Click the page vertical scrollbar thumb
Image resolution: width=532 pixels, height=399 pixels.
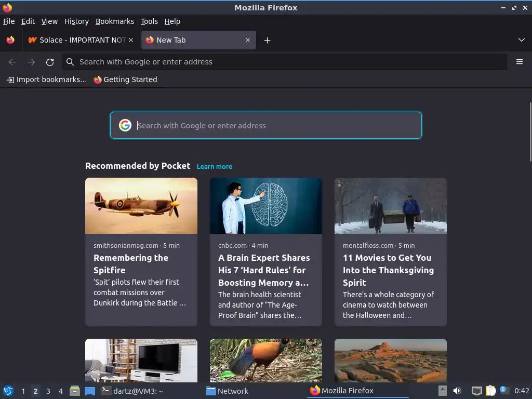530,131
